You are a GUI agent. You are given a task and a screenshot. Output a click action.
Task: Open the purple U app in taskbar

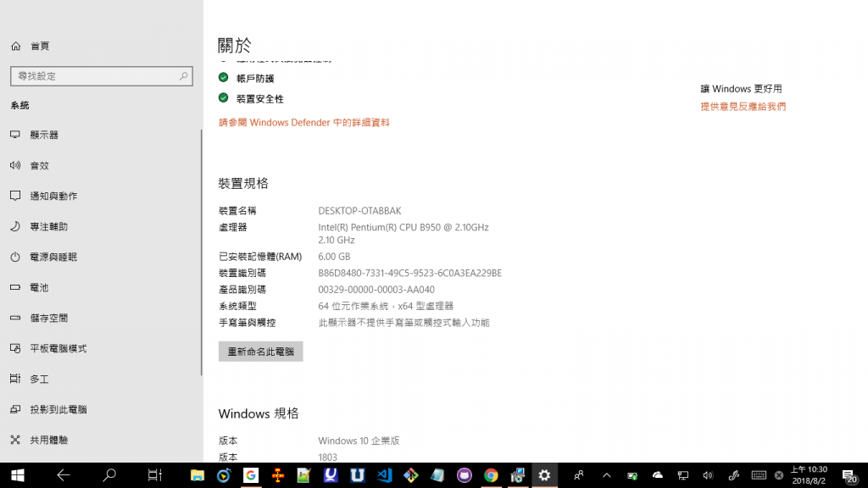click(331, 475)
